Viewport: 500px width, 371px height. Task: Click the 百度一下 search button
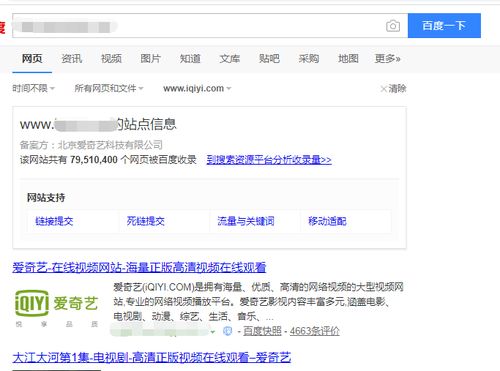point(444,26)
